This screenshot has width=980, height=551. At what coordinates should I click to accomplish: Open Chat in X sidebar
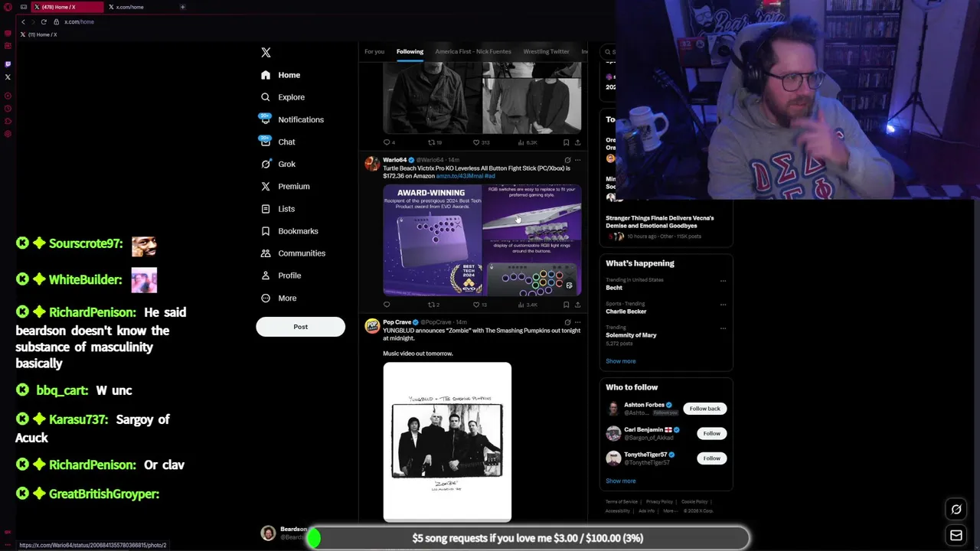pos(277,142)
